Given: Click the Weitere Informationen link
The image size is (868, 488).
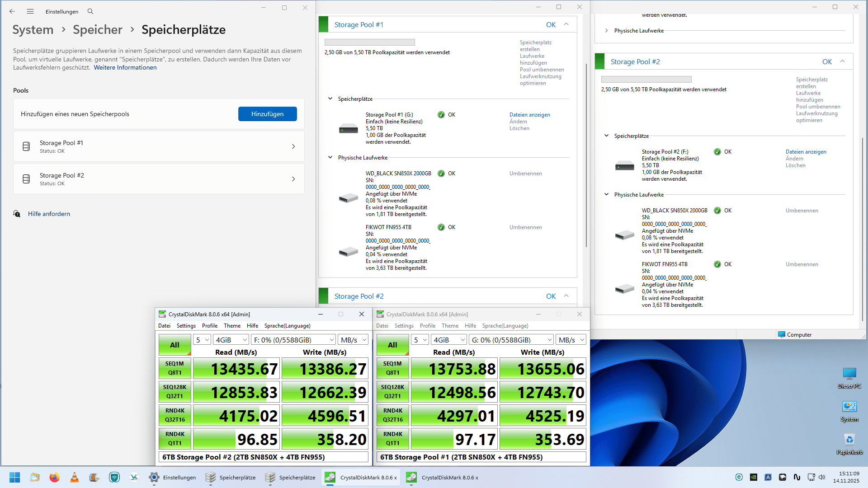Looking at the screenshot, I should tap(125, 68).
